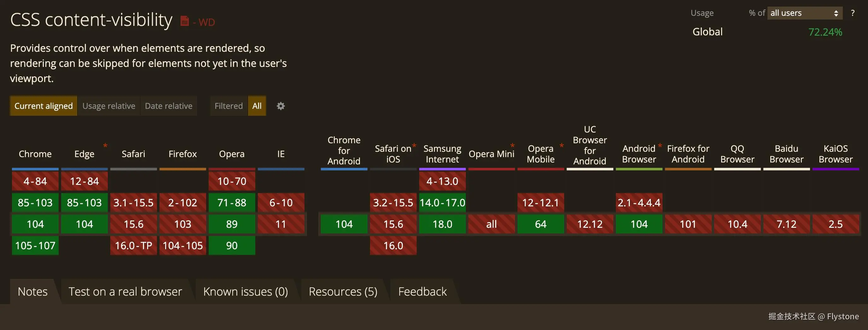Viewport: 868px width, 330px height.
Task: Click the Chrome 85-103 support cell
Action: coord(35,203)
